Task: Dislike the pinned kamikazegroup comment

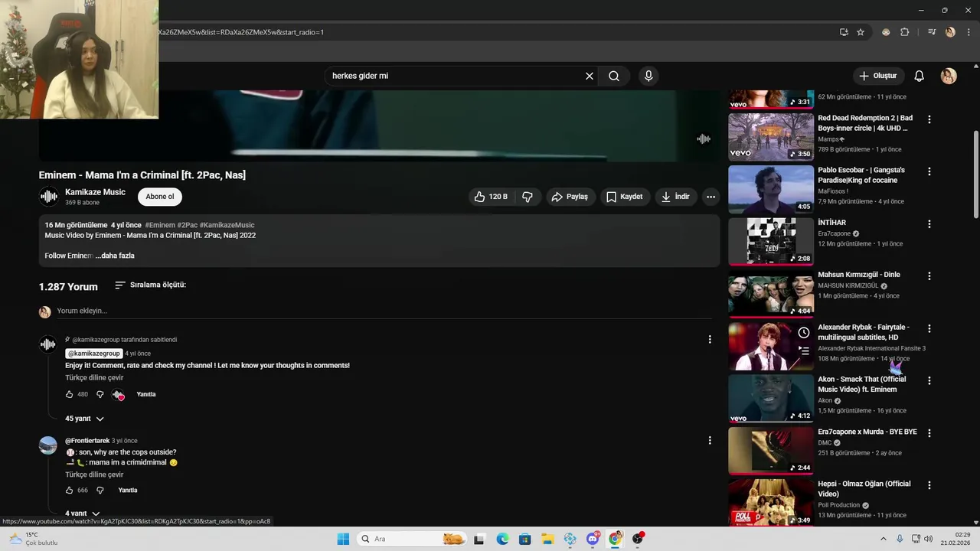Action: [100, 394]
